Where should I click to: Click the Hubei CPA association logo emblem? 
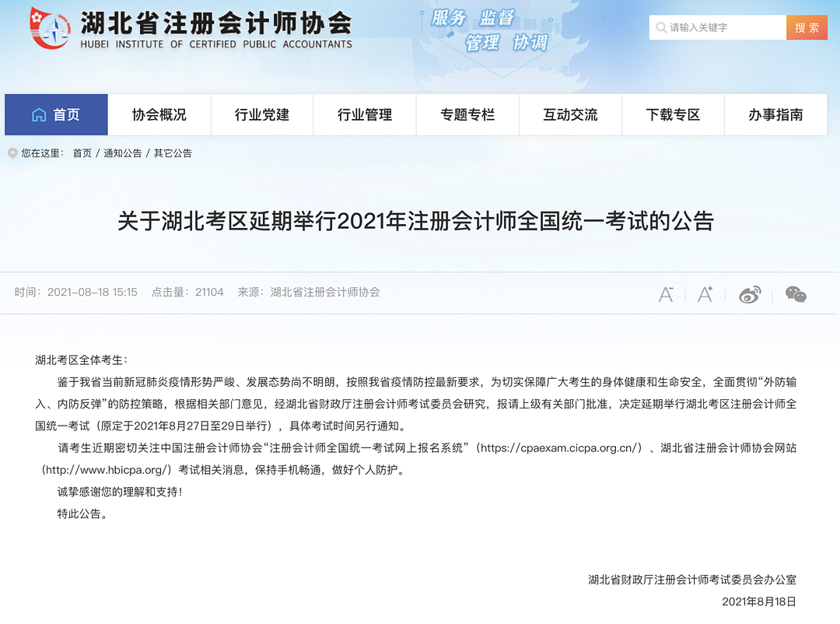pos(50,29)
